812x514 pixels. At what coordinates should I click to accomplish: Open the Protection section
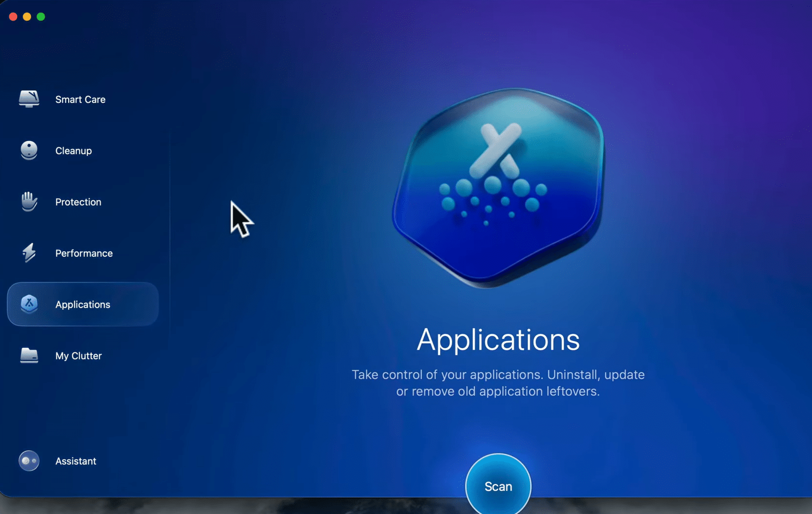click(78, 202)
